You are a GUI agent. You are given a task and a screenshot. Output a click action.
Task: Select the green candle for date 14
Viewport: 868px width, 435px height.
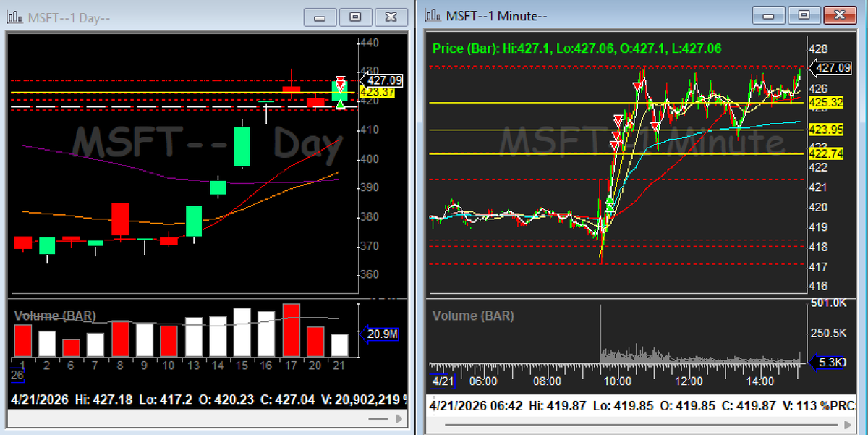(x=218, y=187)
